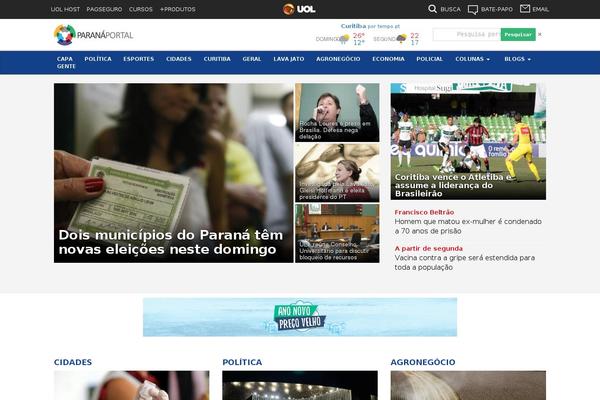Open the Busca search icon
The width and height of the screenshot is (600, 400).
(x=432, y=9)
